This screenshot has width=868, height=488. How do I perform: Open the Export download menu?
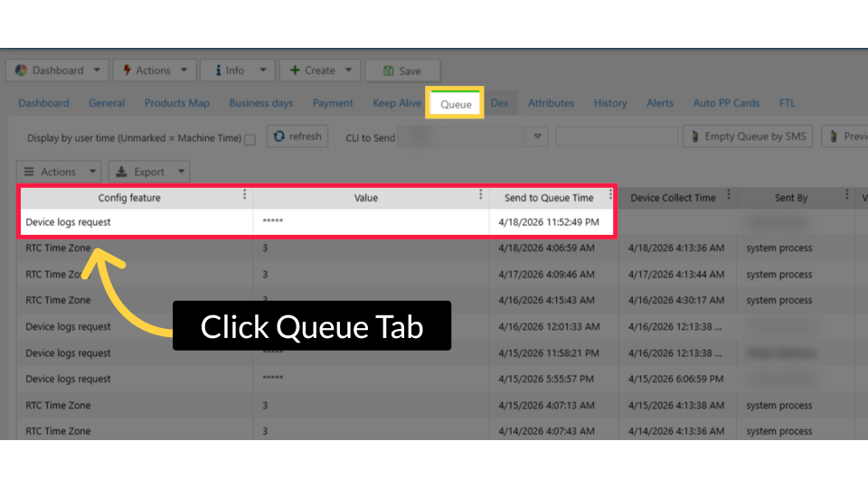click(149, 172)
